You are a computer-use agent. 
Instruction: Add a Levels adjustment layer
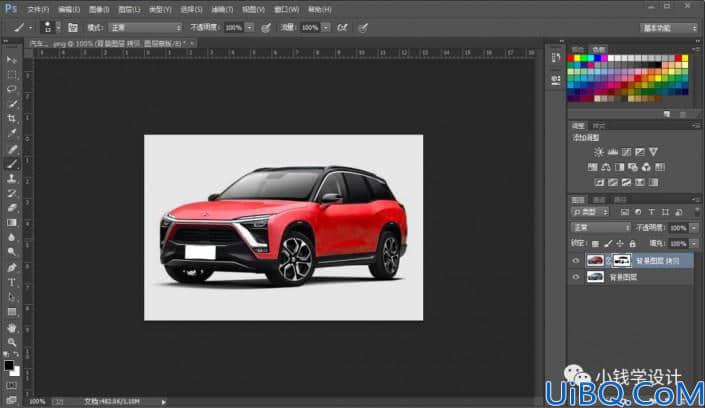point(612,152)
